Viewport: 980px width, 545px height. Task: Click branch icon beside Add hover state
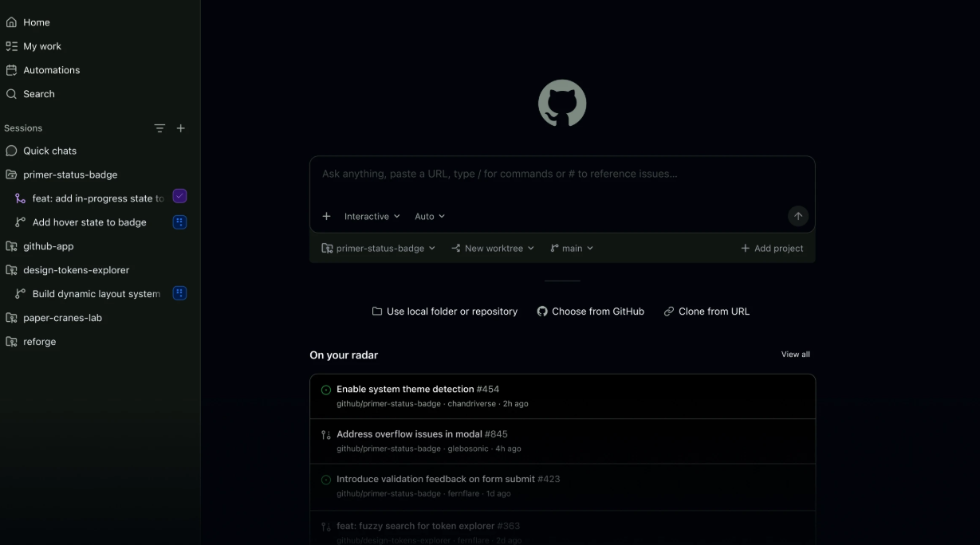(x=21, y=222)
